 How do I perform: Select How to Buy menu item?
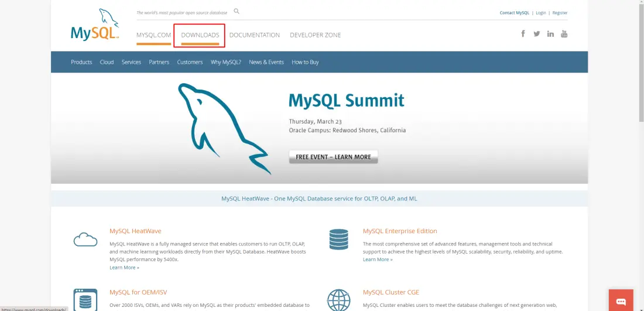click(x=305, y=62)
